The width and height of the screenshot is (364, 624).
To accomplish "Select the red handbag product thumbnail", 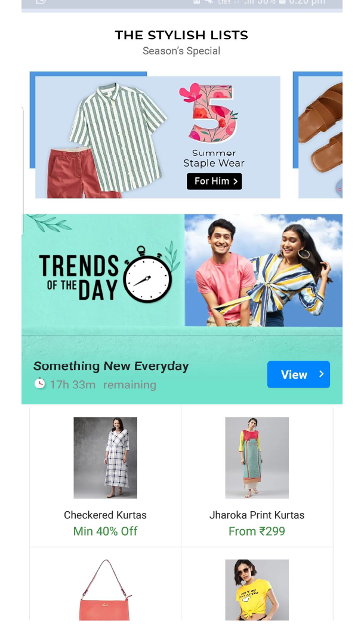I will pos(106,590).
